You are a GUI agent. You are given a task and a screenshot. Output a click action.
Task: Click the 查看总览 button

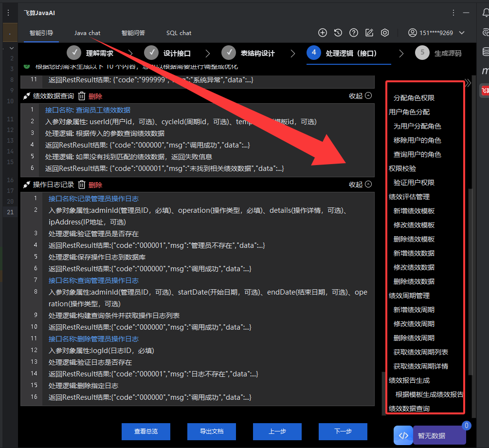[146, 431]
